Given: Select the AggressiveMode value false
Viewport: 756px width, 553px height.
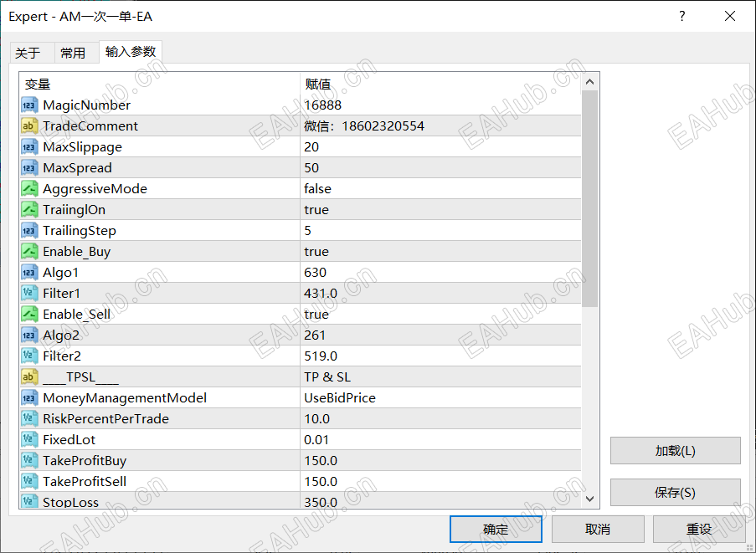Looking at the screenshot, I should pos(317,189).
